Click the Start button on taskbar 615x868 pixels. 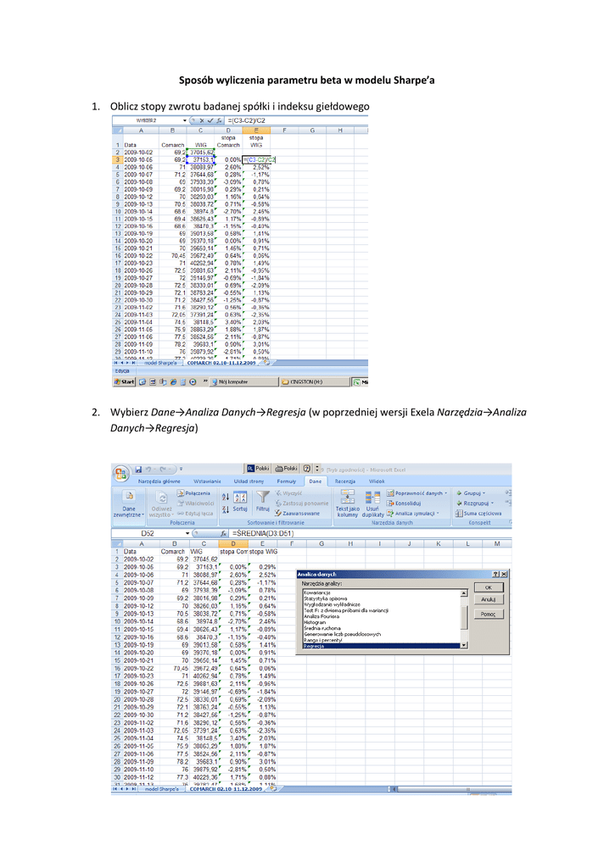pyautogui.click(x=126, y=381)
